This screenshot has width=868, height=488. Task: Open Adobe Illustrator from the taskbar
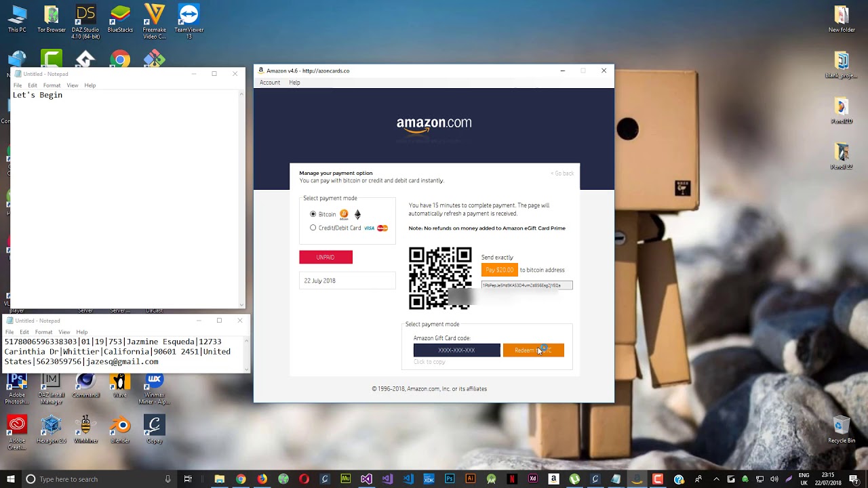[470, 479]
